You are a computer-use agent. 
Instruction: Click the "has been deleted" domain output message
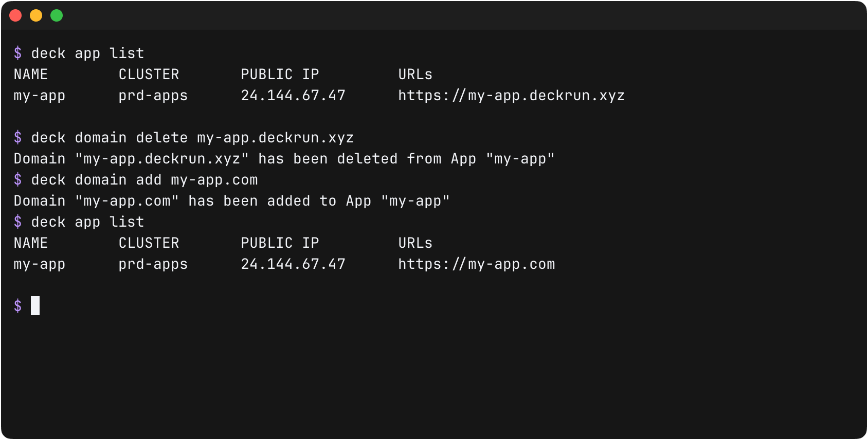coord(284,159)
